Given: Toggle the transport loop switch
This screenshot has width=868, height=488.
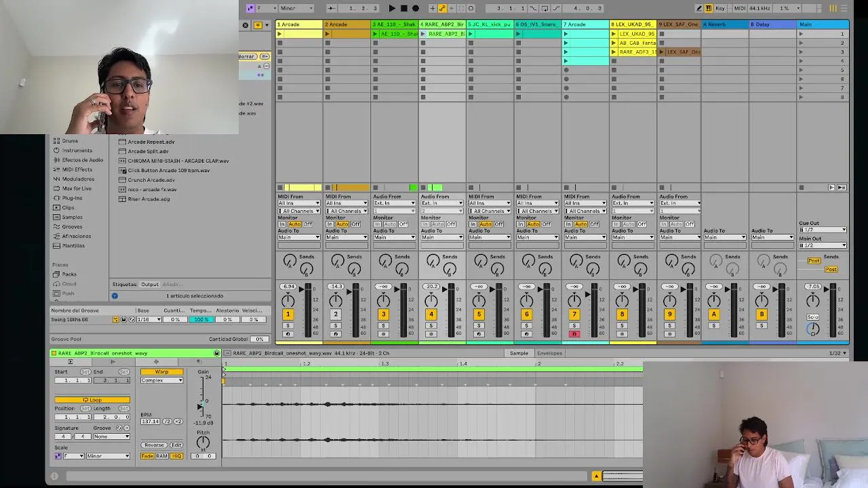Looking at the screenshot, I should click(x=545, y=8).
